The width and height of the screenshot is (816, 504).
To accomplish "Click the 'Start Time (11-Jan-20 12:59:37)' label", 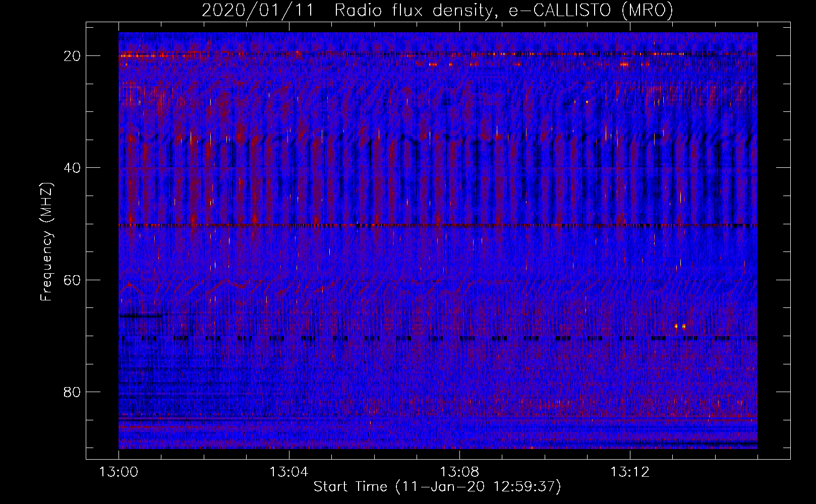I will click(437, 487).
